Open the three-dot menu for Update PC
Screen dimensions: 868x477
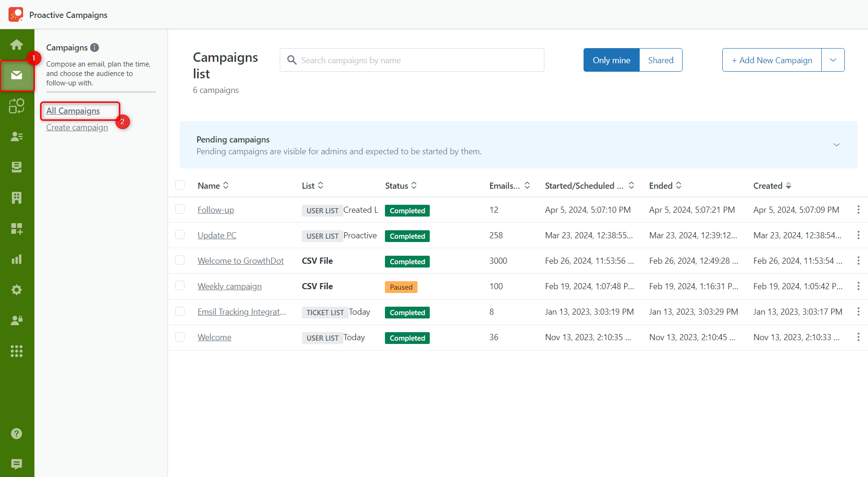(858, 235)
